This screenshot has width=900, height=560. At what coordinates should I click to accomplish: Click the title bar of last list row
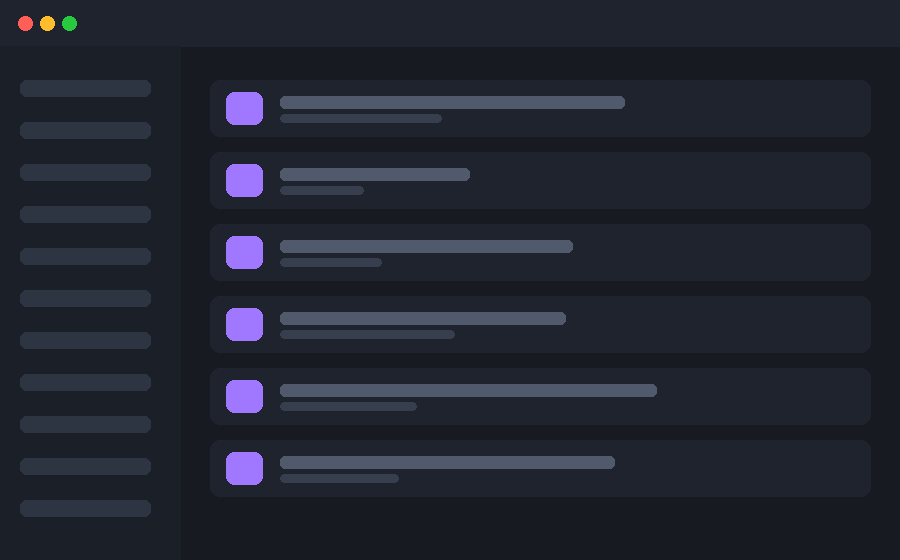447,462
